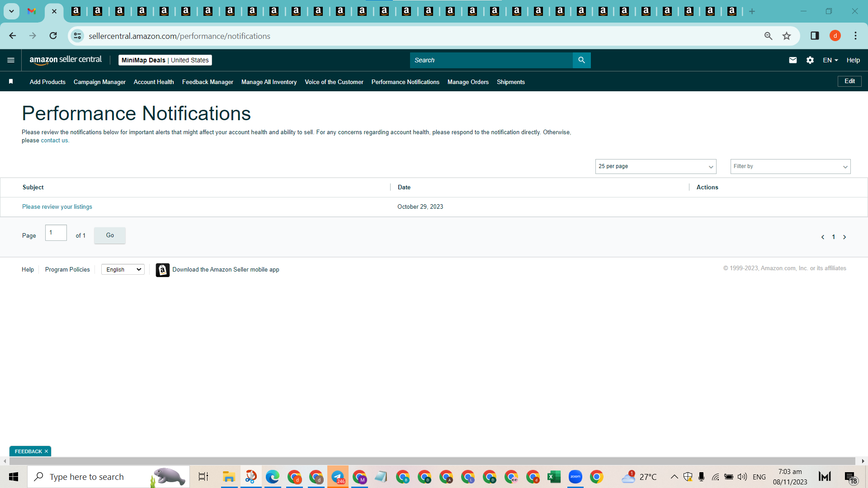This screenshot has height=488, width=868.
Task: Open the Please review your listings notification
Action: (x=57, y=206)
